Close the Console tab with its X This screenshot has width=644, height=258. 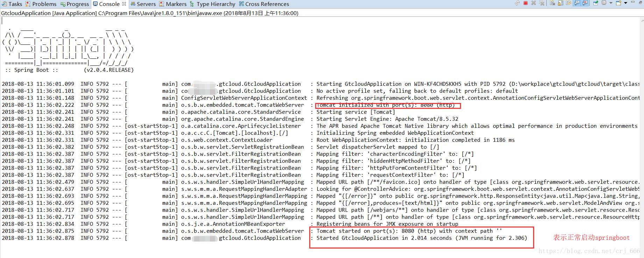point(124,4)
